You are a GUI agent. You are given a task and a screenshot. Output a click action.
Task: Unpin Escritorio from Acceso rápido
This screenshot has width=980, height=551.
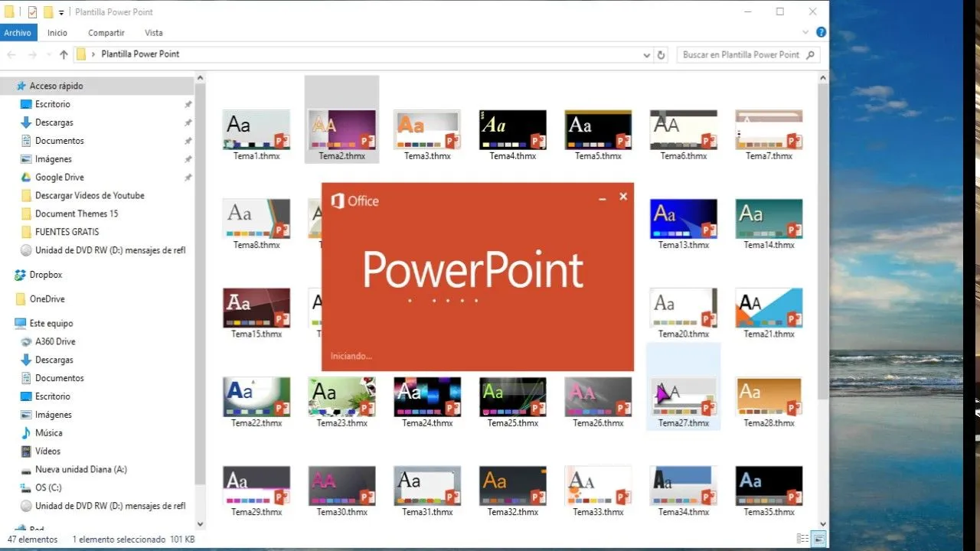tap(188, 103)
